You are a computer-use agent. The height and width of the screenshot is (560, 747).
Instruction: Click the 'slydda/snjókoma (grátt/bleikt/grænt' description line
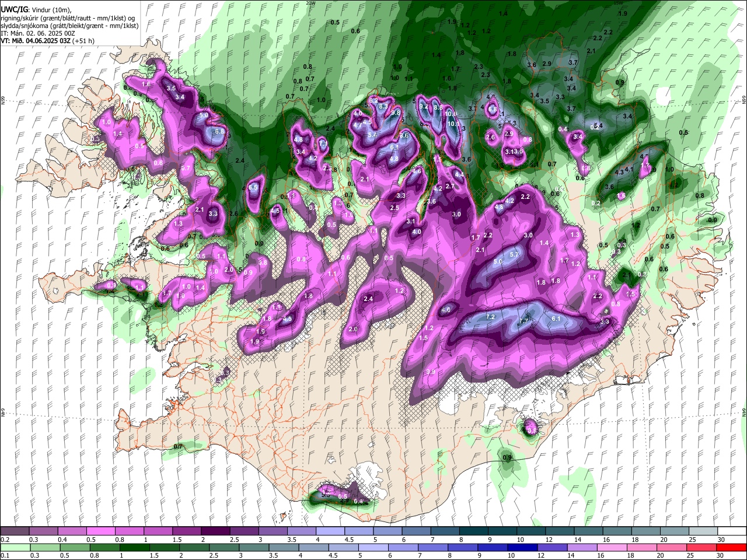[x=69, y=26]
